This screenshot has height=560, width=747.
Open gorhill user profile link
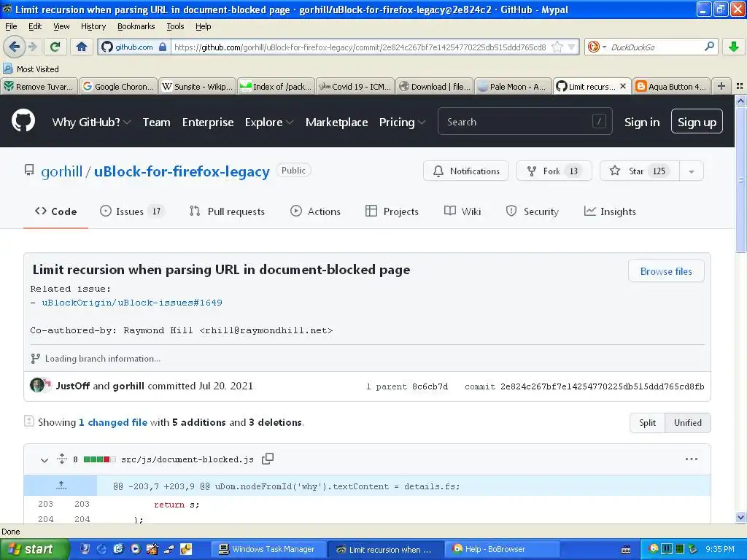61,171
